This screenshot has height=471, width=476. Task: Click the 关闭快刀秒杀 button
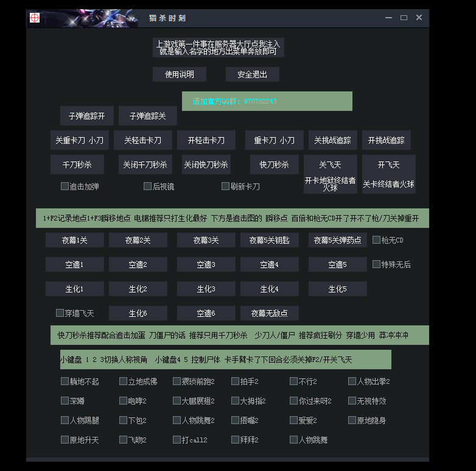(206, 165)
